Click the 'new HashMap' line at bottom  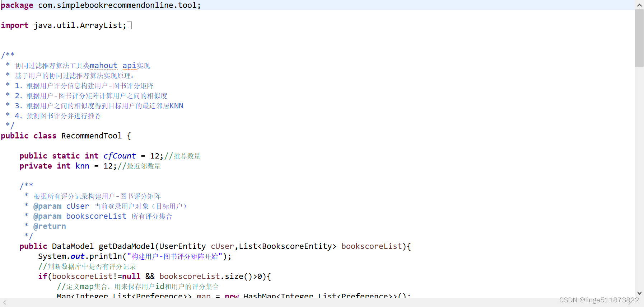point(233,295)
